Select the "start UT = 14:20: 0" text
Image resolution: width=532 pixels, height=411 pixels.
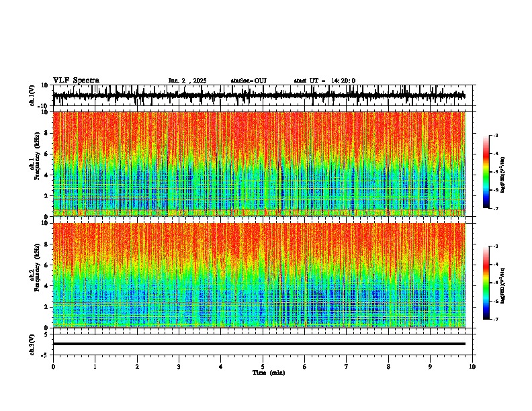tap(324, 81)
